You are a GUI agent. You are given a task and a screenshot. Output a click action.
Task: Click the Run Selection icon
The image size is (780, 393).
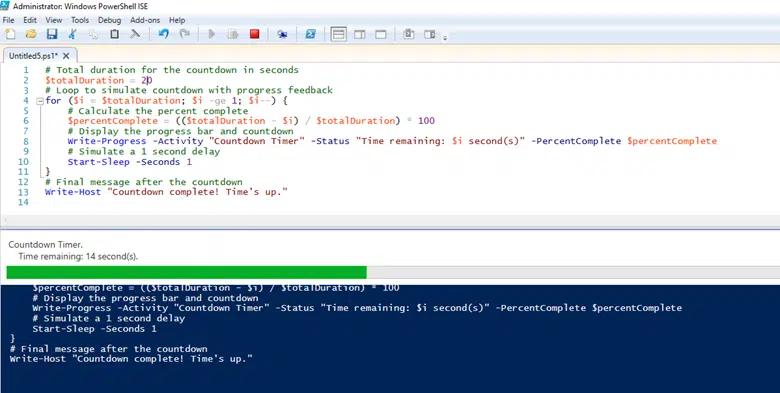pos(233,34)
